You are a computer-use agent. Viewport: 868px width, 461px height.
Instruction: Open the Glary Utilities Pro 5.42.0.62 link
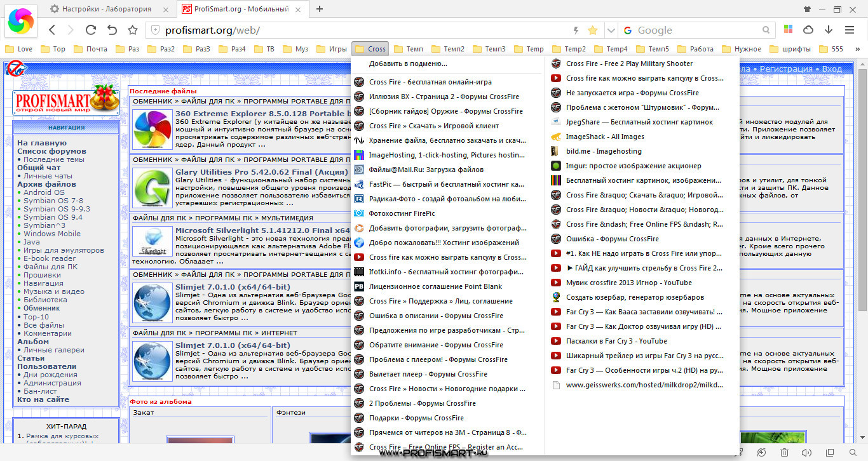click(262, 173)
